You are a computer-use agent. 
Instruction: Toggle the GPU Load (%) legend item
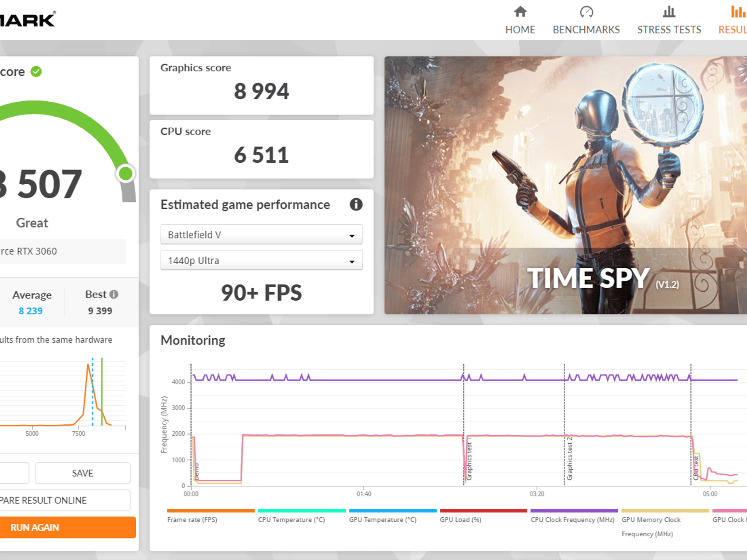(x=483, y=516)
